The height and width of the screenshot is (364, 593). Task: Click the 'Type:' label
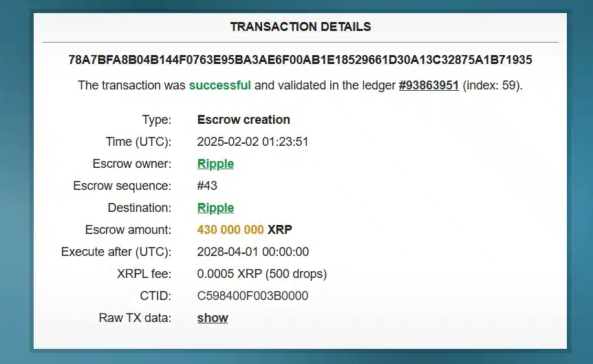click(x=157, y=120)
